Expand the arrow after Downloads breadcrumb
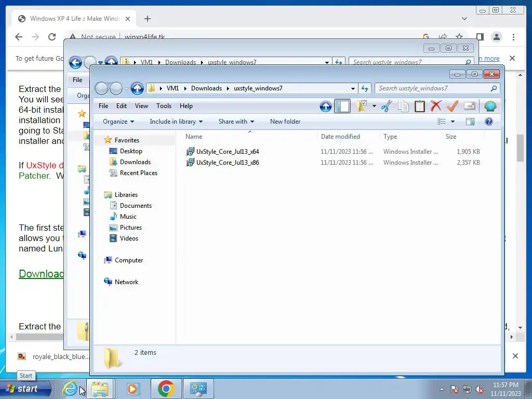The width and height of the screenshot is (532, 399). pos(228,88)
